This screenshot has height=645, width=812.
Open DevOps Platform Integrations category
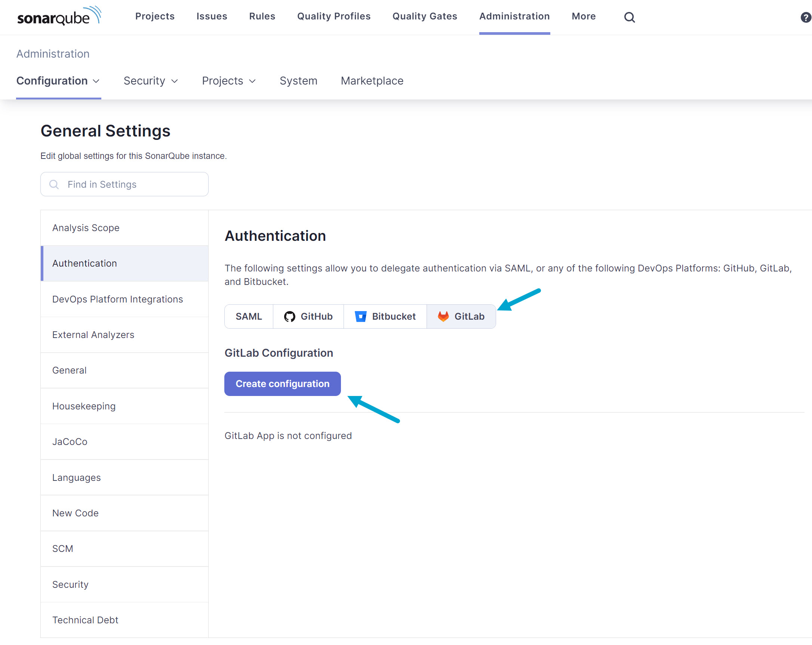pos(117,299)
